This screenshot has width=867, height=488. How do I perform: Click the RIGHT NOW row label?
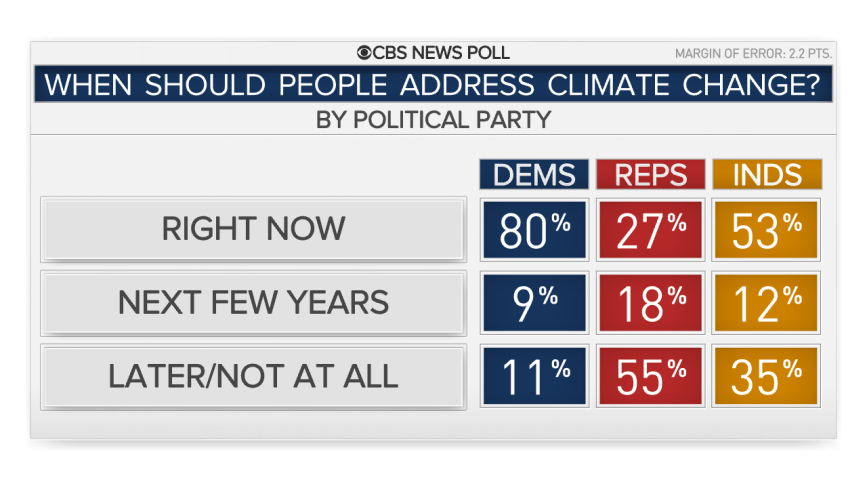point(253,229)
